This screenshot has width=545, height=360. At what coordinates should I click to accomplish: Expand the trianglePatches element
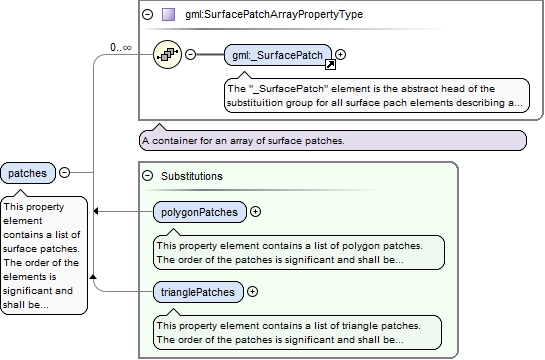click(253, 292)
